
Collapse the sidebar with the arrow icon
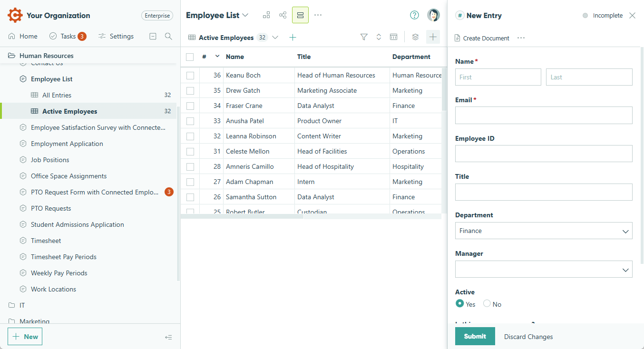(168, 337)
